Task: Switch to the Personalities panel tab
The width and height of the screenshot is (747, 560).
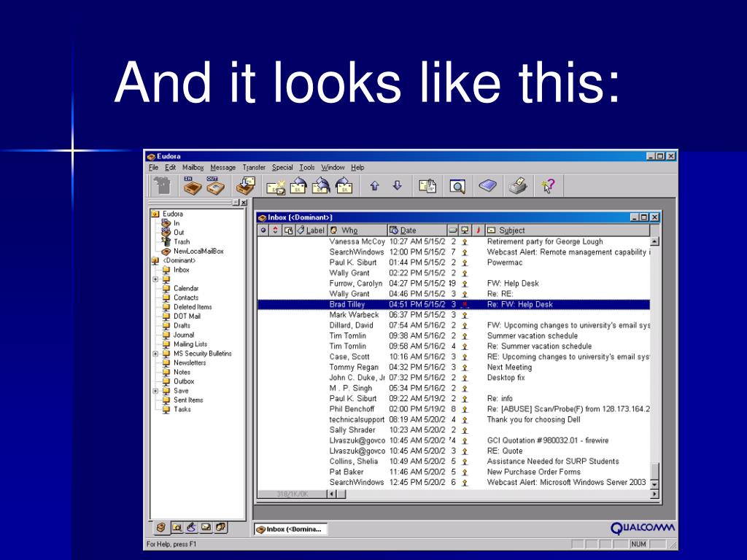Action: [x=221, y=527]
